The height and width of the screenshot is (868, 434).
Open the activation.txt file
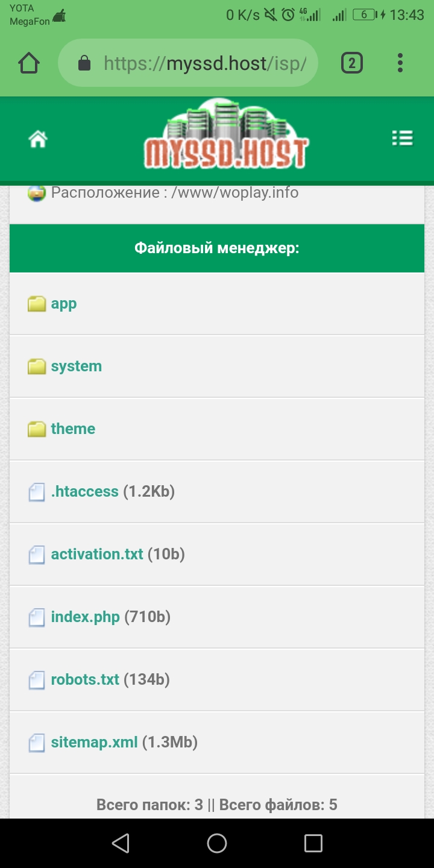[x=97, y=555]
